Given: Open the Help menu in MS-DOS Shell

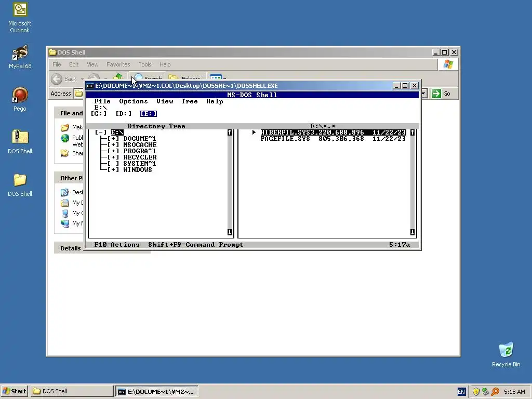Looking at the screenshot, I should [215, 101].
